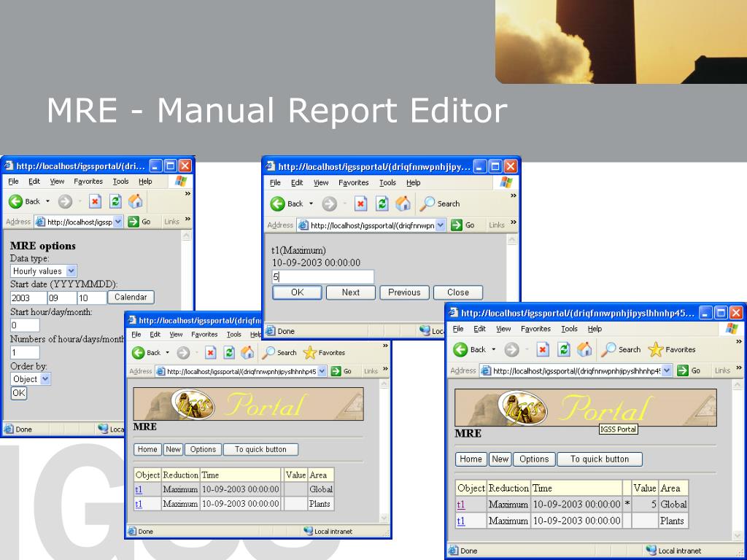This screenshot has width=747, height=560.
Task: Click Refresh icon in MRE options window
Action: (x=115, y=201)
